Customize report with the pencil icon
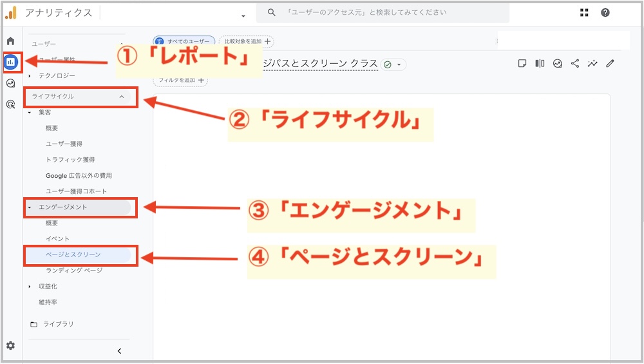This screenshot has height=364, width=644. point(610,63)
